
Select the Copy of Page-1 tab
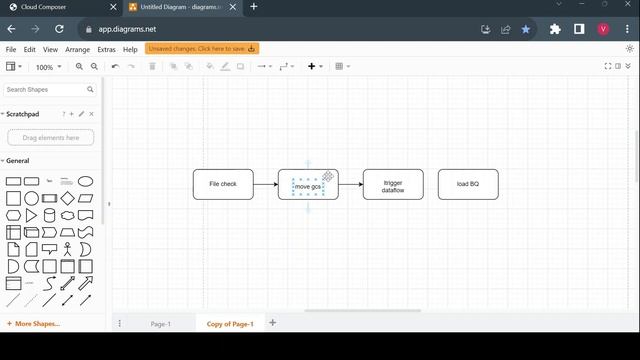click(230, 324)
